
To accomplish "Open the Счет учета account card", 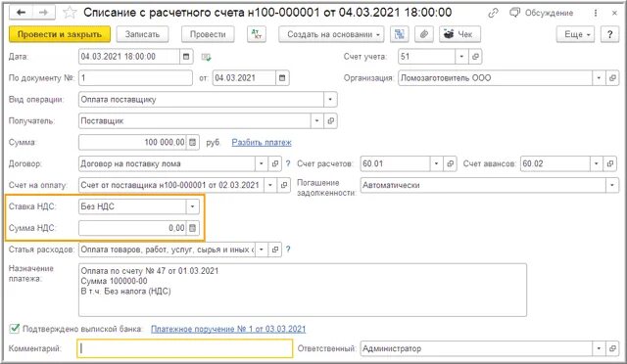I will point(475,57).
